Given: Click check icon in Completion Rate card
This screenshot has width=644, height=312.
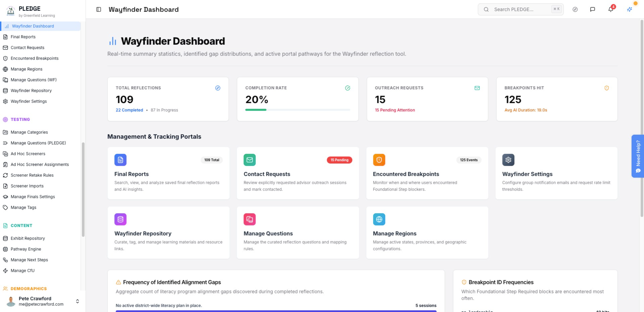Looking at the screenshot, I should click(348, 88).
